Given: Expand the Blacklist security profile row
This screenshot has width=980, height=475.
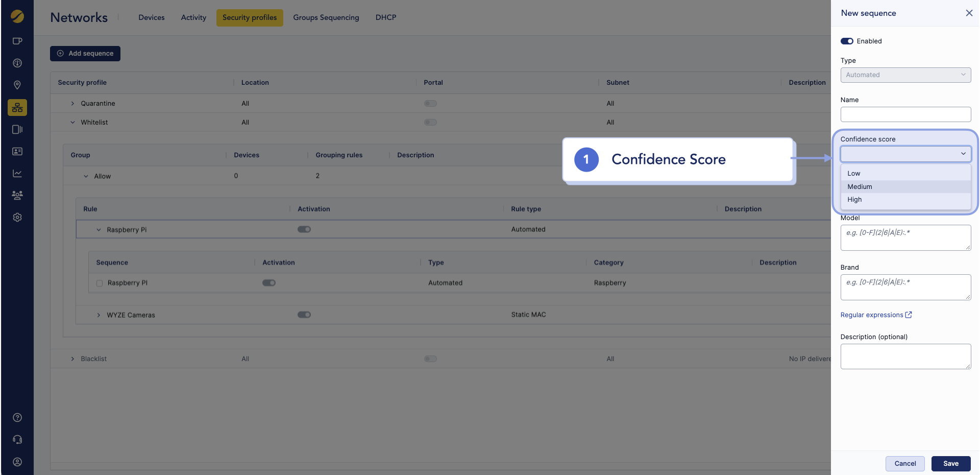Looking at the screenshot, I should 72,359.
